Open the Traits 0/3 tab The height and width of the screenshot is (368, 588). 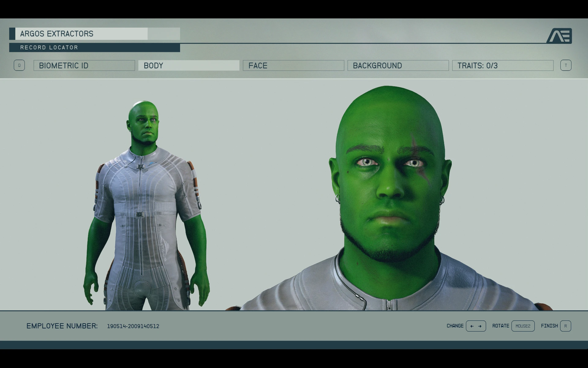click(x=503, y=66)
